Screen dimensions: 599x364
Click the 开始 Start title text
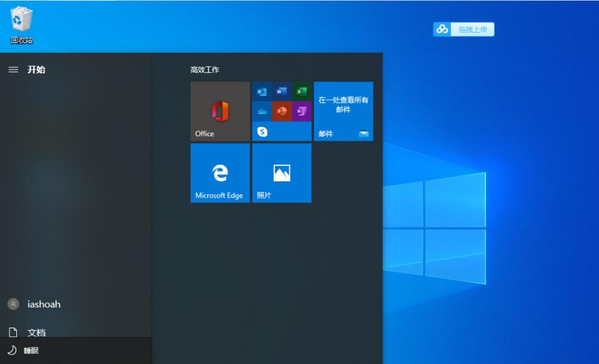(x=36, y=70)
